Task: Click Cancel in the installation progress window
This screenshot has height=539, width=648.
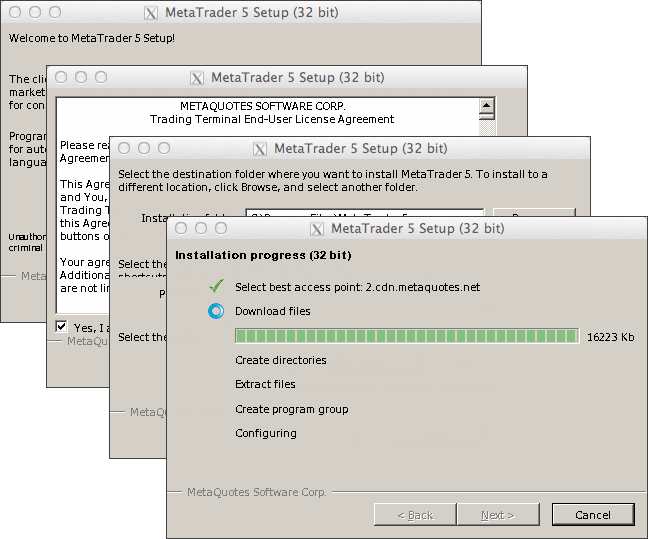Action: (x=593, y=515)
